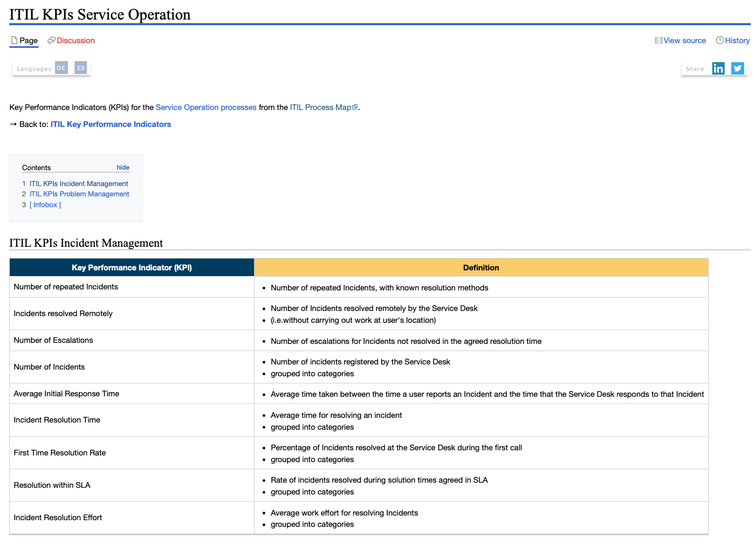Click Average Initial Response Time definition text
This screenshot has width=756, height=550.
(487, 394)
